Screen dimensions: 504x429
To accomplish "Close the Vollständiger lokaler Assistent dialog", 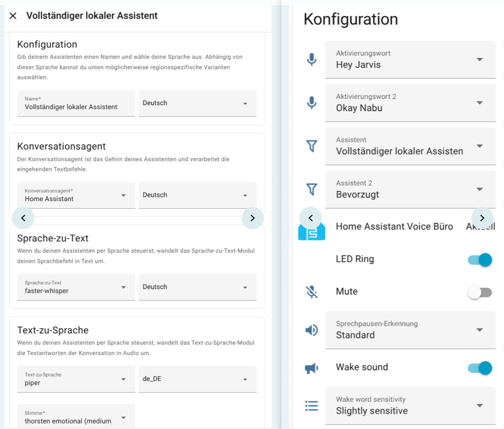I will (13, 16).
